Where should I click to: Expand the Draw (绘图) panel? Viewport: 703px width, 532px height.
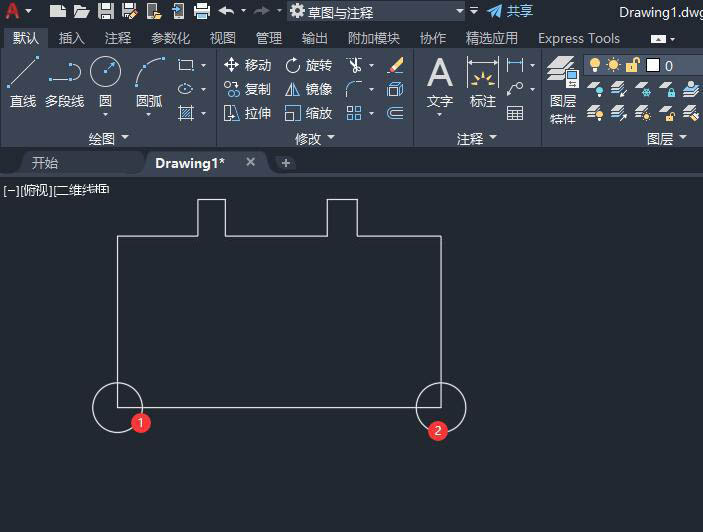pyautogui.click(x=108, y=138)
